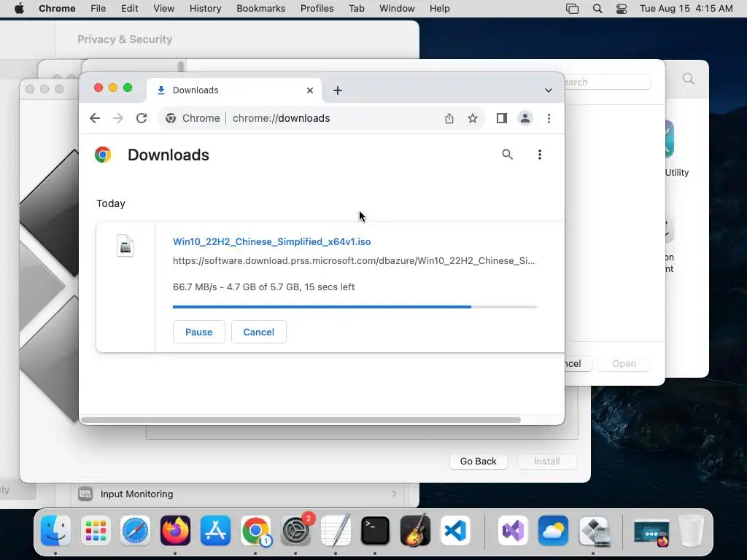Click Chrome's forward navigation arrow

click(118, 118)
